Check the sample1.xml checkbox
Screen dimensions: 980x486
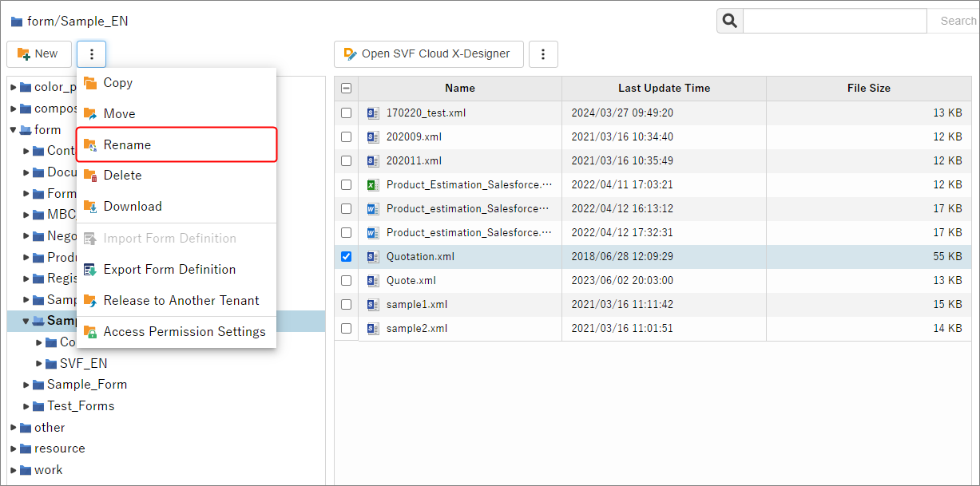pyautogui.click(x=346, y=305)
